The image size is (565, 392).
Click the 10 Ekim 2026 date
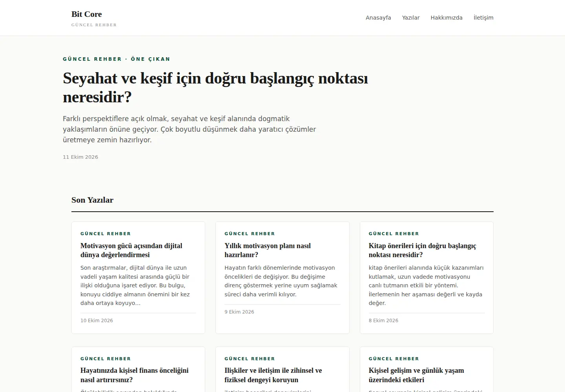click(97, 321)
